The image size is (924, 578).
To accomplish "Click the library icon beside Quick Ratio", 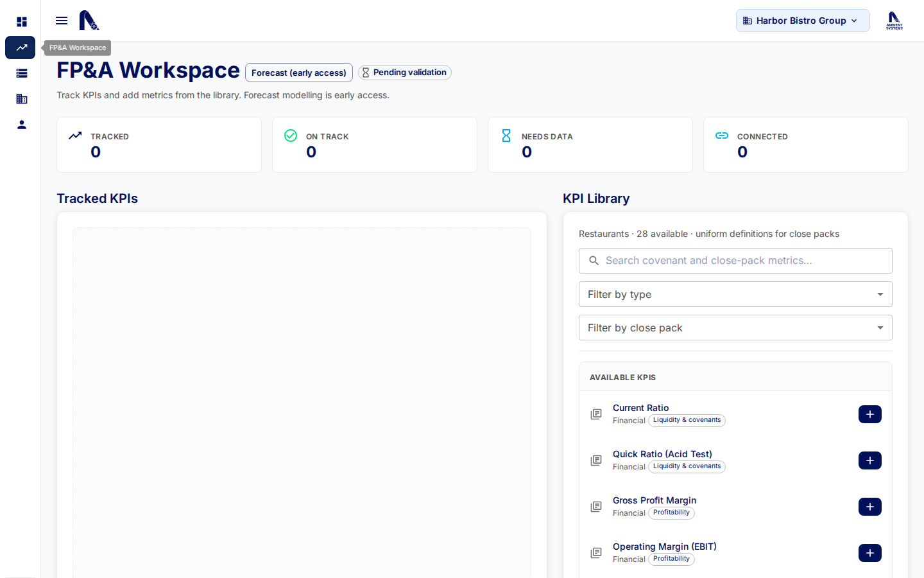I will point(596,460).
